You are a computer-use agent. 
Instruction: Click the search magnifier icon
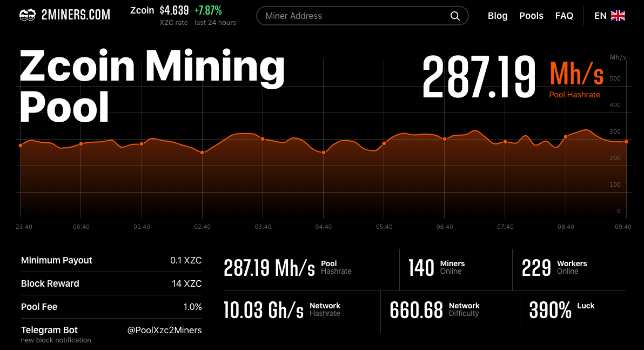pyautogui.click(x=455, y=16)
